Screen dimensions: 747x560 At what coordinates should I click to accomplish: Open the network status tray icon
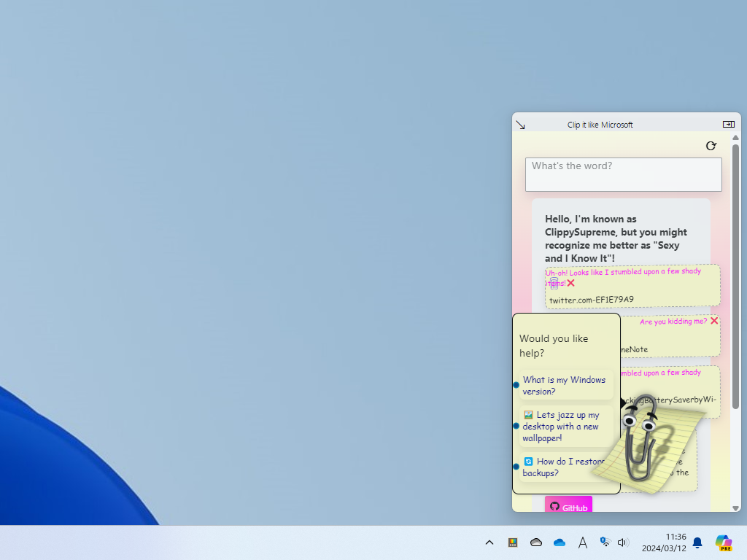point(605,542)
